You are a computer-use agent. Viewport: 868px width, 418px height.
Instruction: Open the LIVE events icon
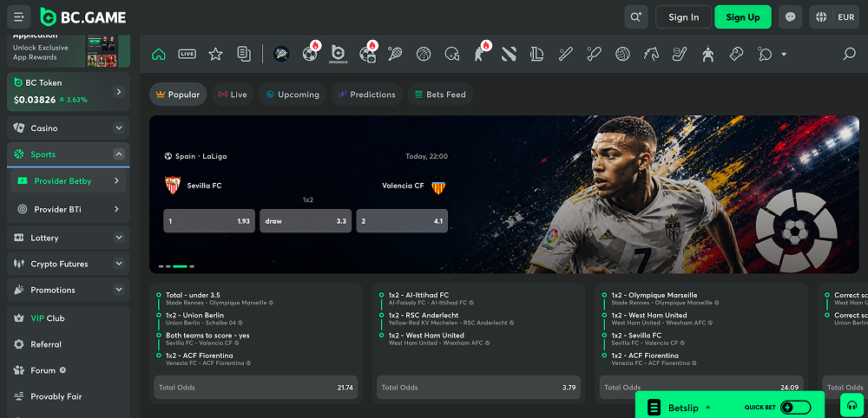[x=187, y=54]
